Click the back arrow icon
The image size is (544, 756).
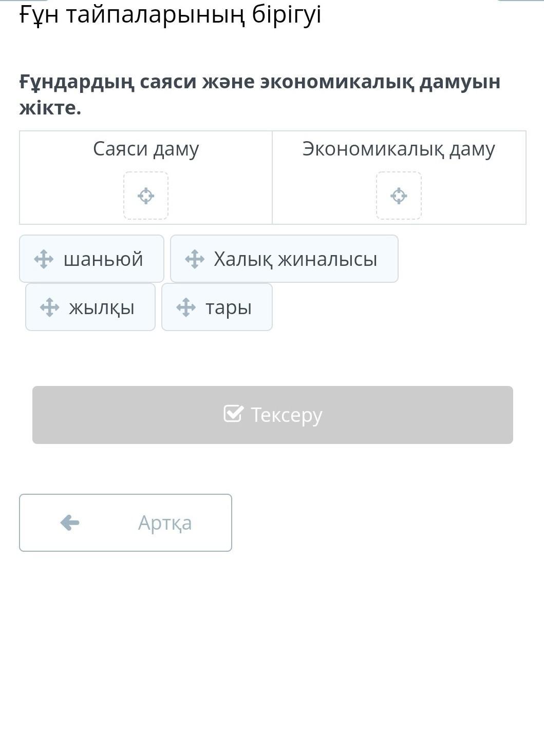click(70, 523)
